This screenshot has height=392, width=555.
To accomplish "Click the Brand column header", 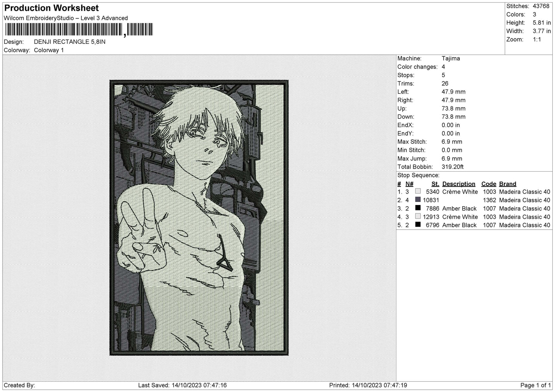I will (507, 184).
